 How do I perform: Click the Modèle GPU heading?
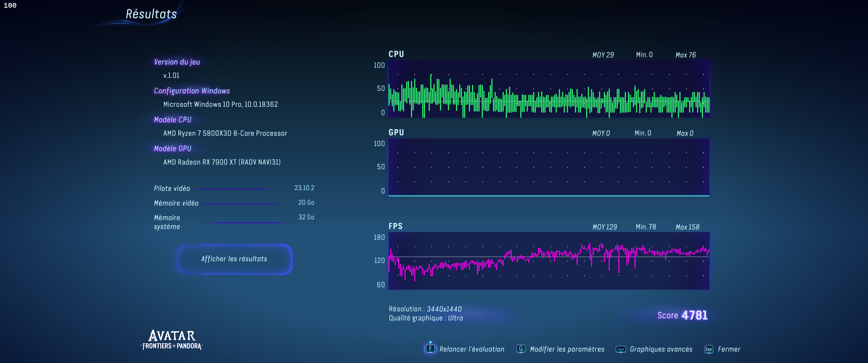click(173, 148)
